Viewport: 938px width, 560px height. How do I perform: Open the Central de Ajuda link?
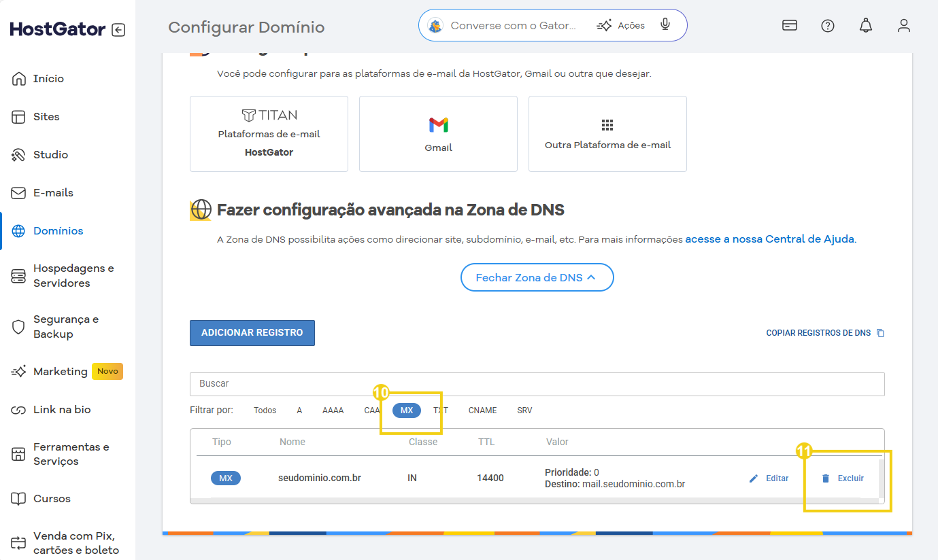pos(770,239)
